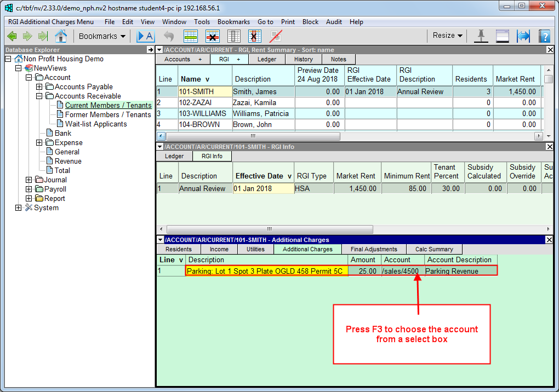Click the delete row toolbar icon
Screen dimensions: 559x392
212,36
